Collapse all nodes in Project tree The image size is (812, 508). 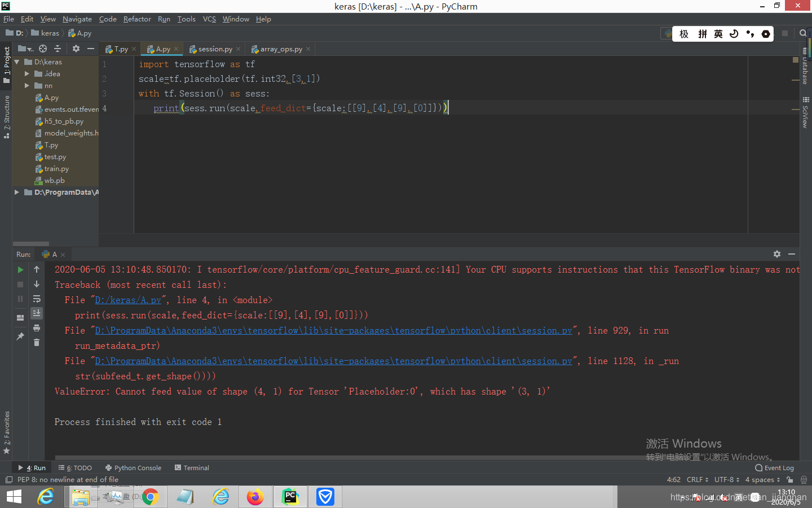[x=57, y=49]
